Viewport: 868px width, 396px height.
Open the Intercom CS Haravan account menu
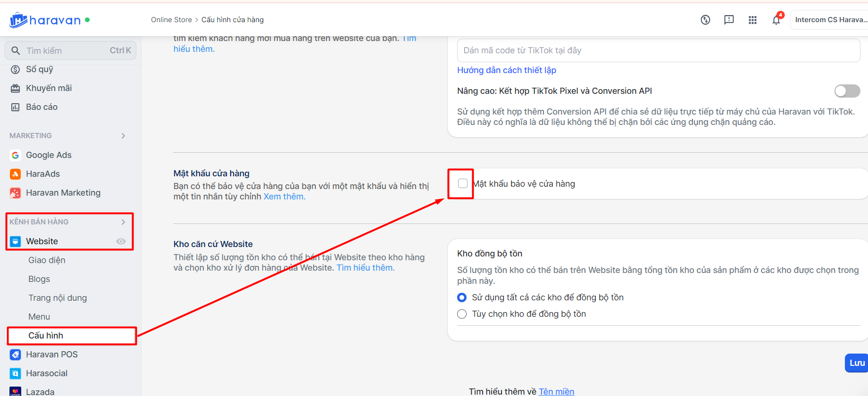pyautogui.click(x=830, y=20)
